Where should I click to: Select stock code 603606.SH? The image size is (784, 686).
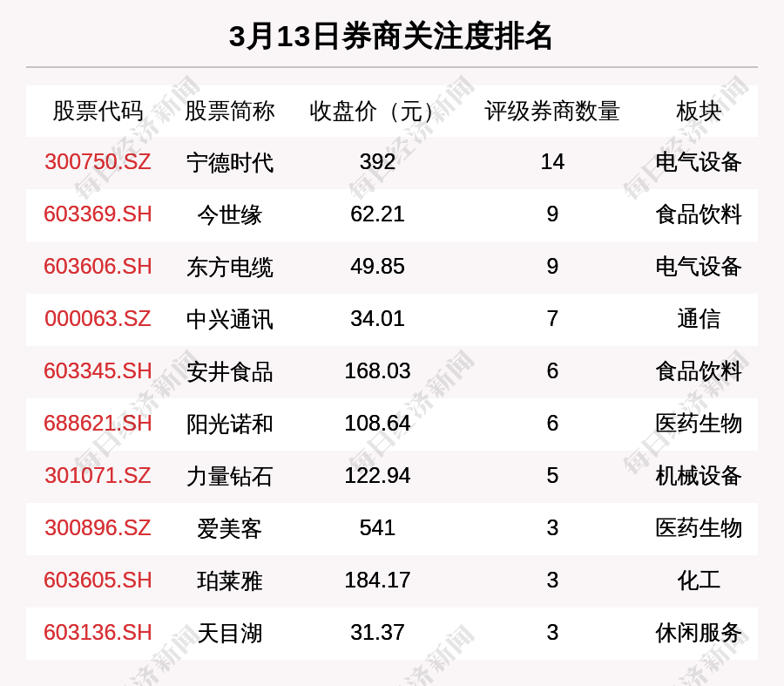[98, 267]
